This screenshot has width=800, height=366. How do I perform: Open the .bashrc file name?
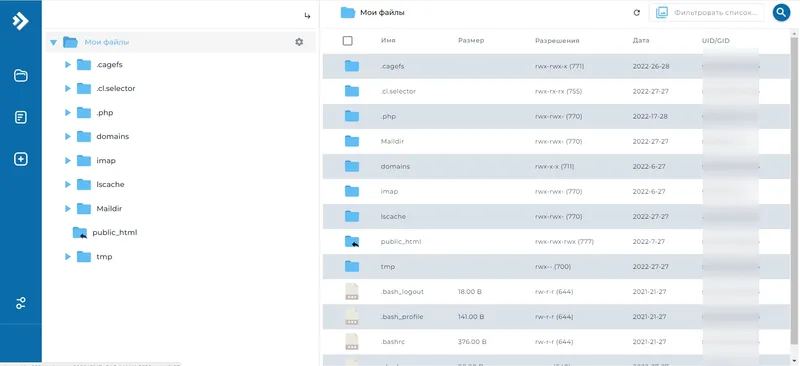pos(393,341)
